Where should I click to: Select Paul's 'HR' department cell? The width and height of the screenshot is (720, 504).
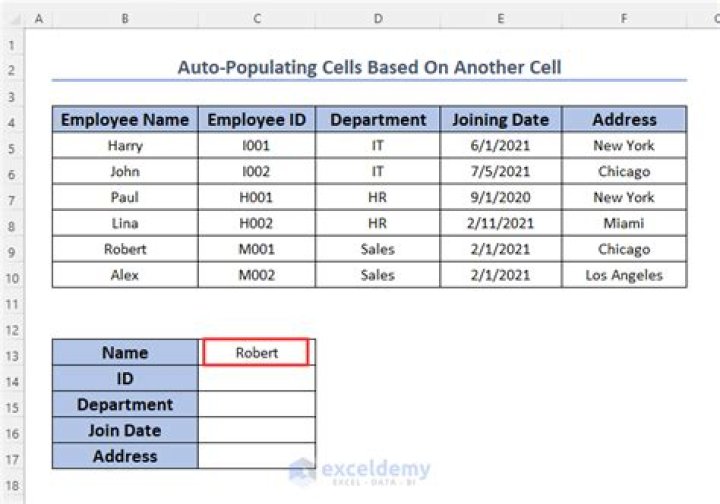377,197
